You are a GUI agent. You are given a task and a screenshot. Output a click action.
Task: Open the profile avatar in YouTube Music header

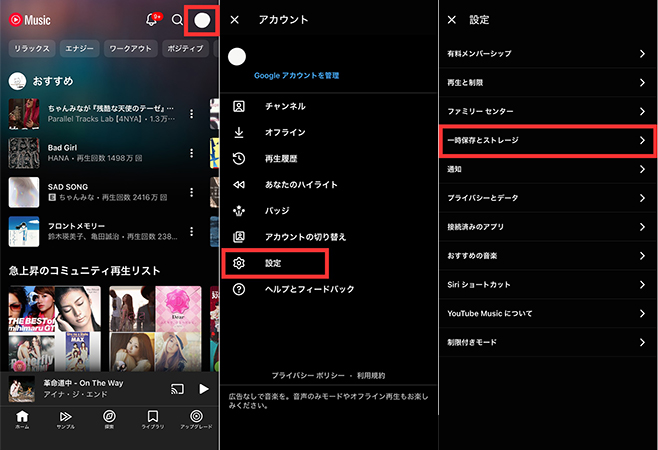(x=202, y=20)
